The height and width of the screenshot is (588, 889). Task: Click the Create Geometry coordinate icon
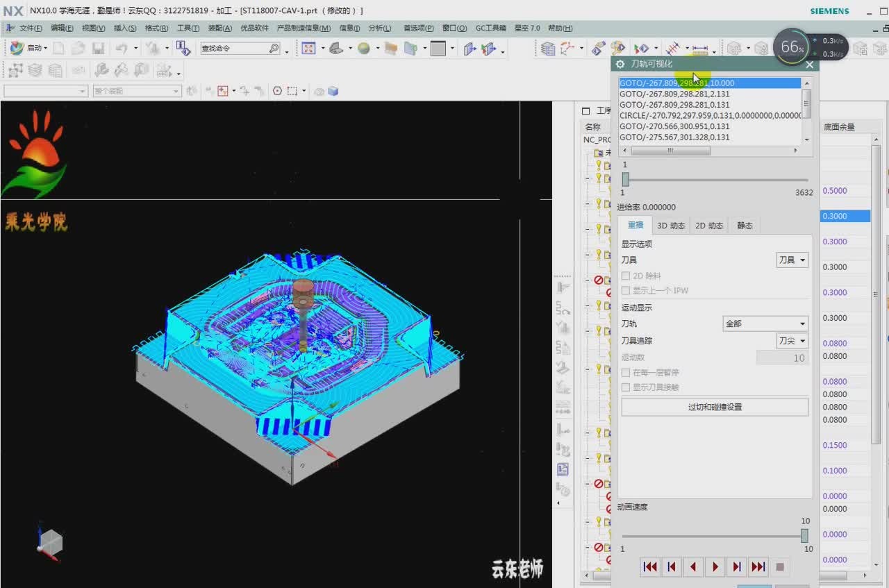[567, 48]
